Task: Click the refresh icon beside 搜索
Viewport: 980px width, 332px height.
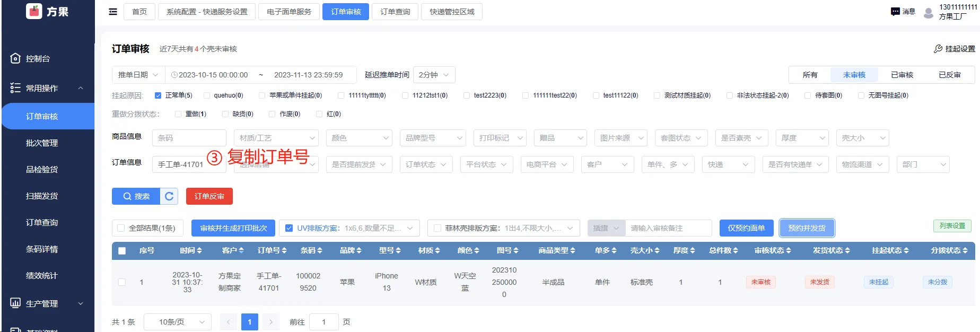Action: [169, 196]
